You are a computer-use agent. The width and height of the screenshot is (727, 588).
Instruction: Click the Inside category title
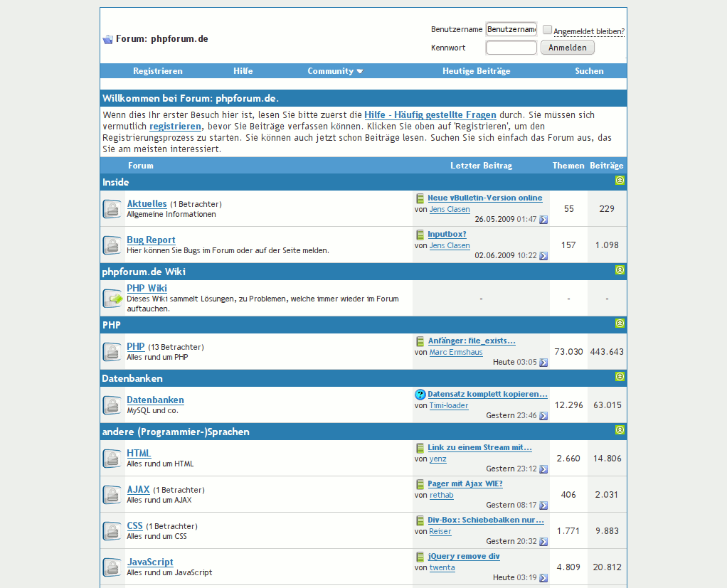point(115,182)
